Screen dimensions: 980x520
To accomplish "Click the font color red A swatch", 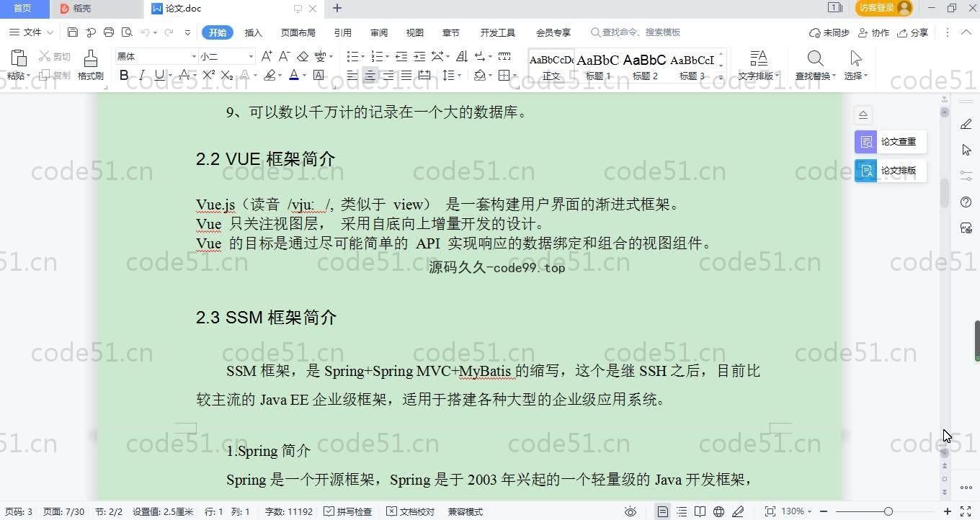I will point(293,75).
